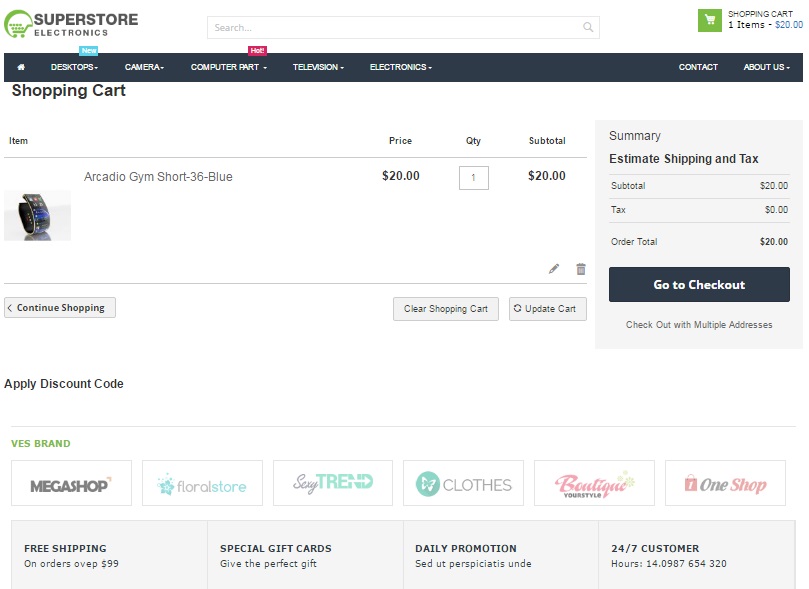Viewport: 809px width, 589px height.
Task: Click the home icon in navigation bar
Action: (x=21, y=67)
